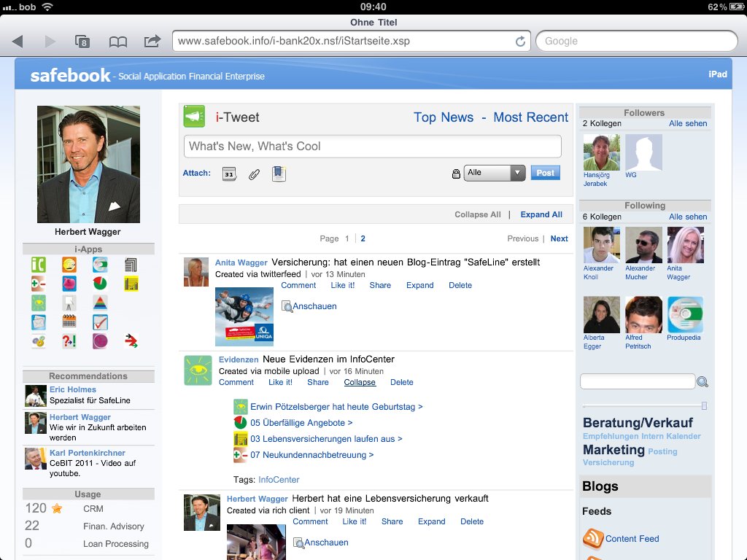This screenshot has width=747, height=560.
Task: Open Safari's bookmarks book icon
Action: pos(117,42)
